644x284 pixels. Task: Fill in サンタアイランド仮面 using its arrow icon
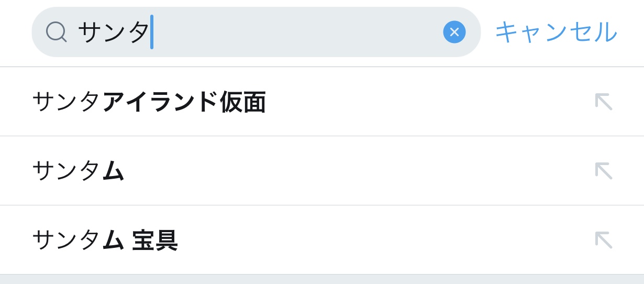(603, 102)
